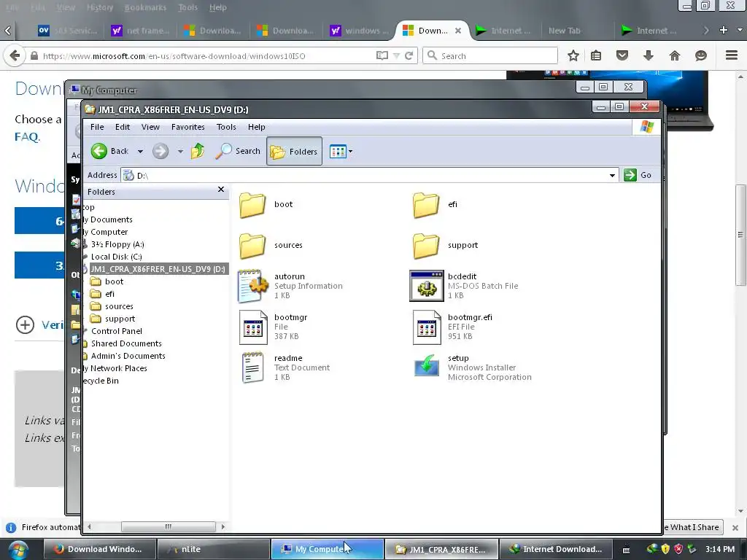The image size is (747, 560).
Task: Switch to the New Tab browser tab
Action: 565,31
